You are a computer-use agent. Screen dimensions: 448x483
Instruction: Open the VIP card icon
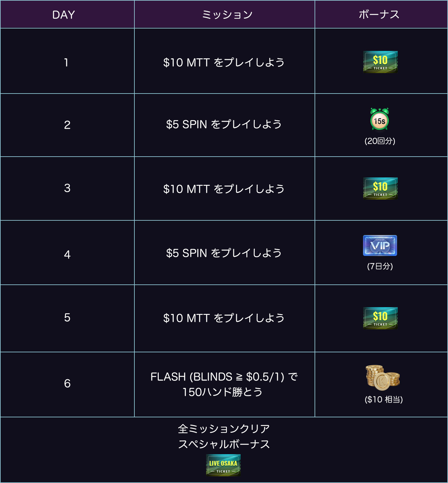pos(380,246)
